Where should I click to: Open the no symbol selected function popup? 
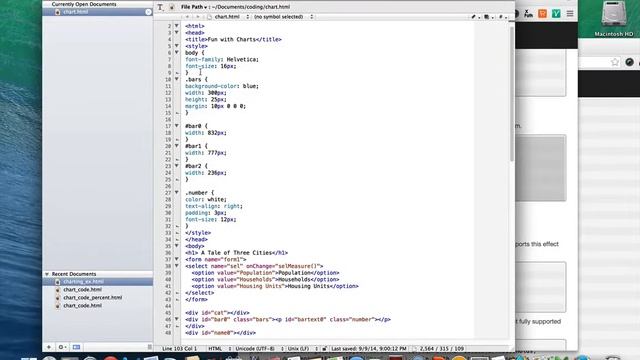coord(283,17)
